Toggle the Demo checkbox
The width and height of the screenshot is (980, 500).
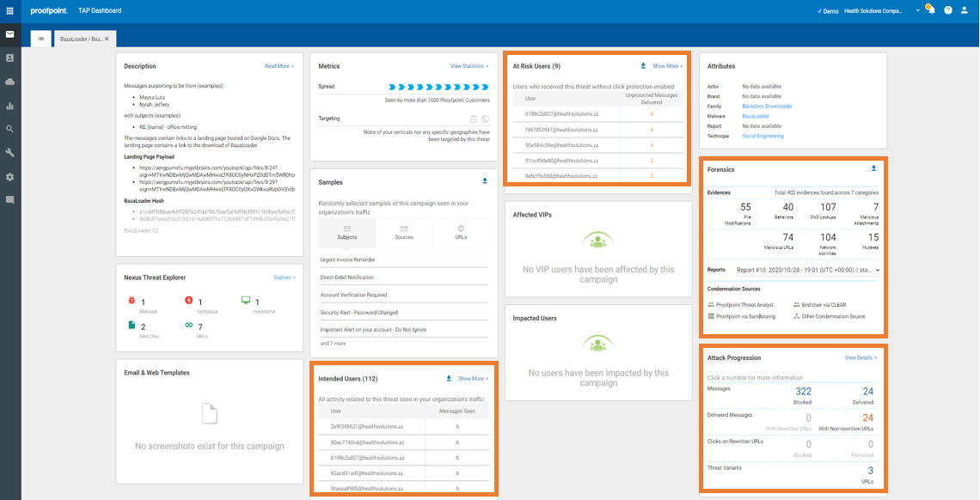[820, 11]
